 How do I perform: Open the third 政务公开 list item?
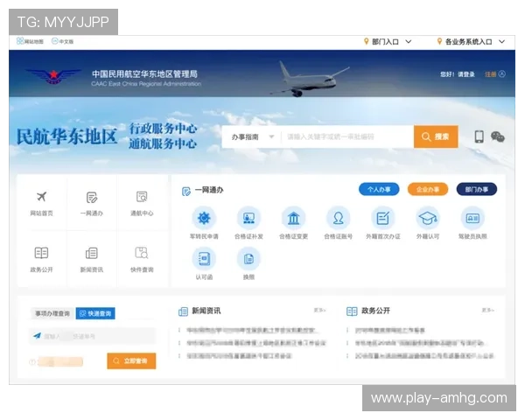[424, 356]
